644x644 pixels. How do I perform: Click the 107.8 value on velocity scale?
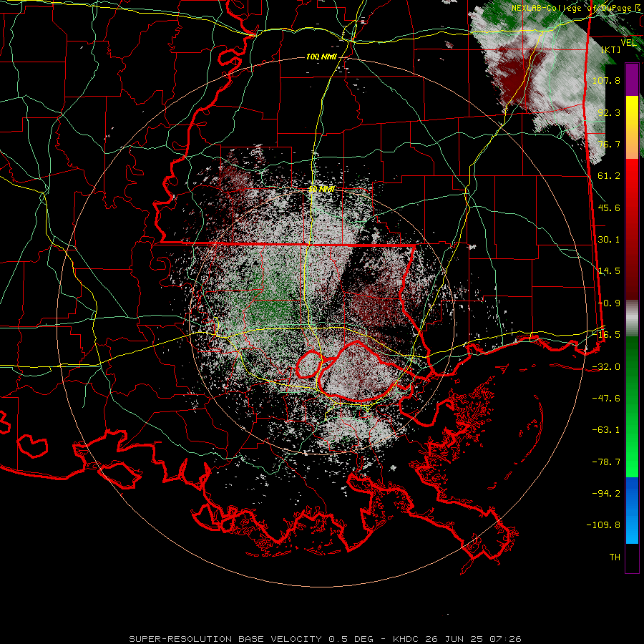(606, 80)
